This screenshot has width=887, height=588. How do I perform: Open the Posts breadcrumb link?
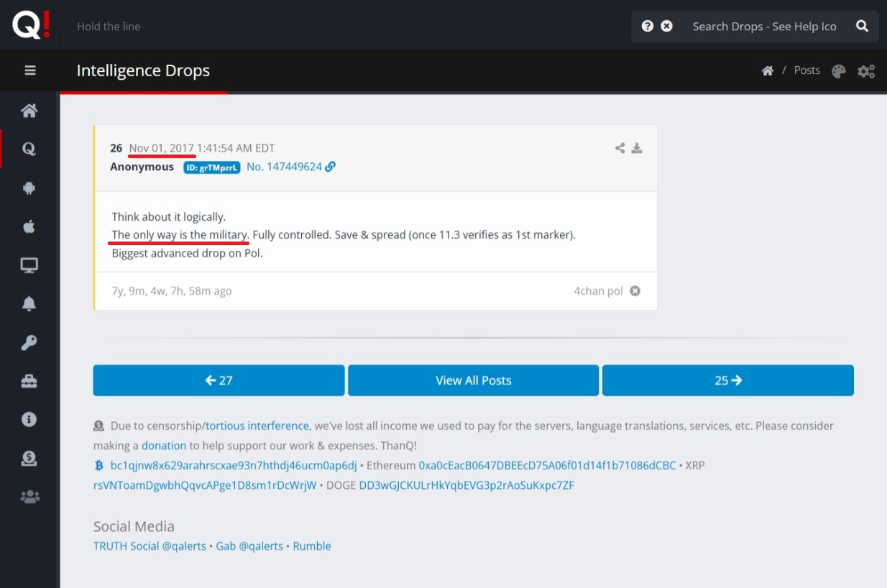[x=806, y=70]
